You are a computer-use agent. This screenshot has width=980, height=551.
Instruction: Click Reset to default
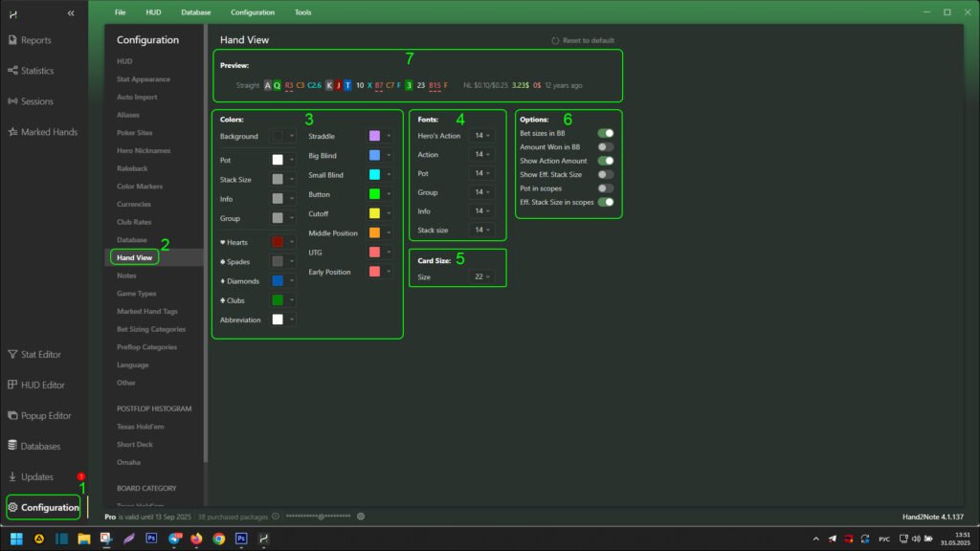point(582,41)
